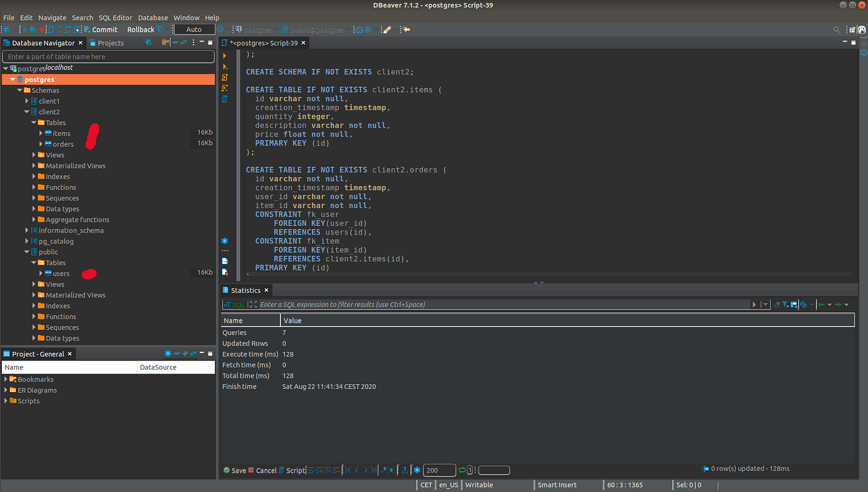This screenshot has width=868, height=492.
Task: Click the search magnifier icon in top toolbar
Action: pyautogui.click(x=836, y=30)
